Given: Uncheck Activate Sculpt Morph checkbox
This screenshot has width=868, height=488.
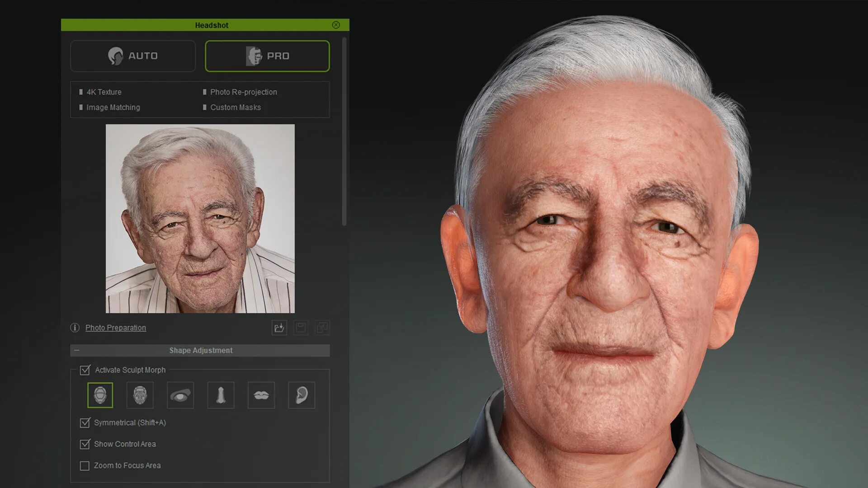Looking at the screenshot, I should tap(85, 370).
